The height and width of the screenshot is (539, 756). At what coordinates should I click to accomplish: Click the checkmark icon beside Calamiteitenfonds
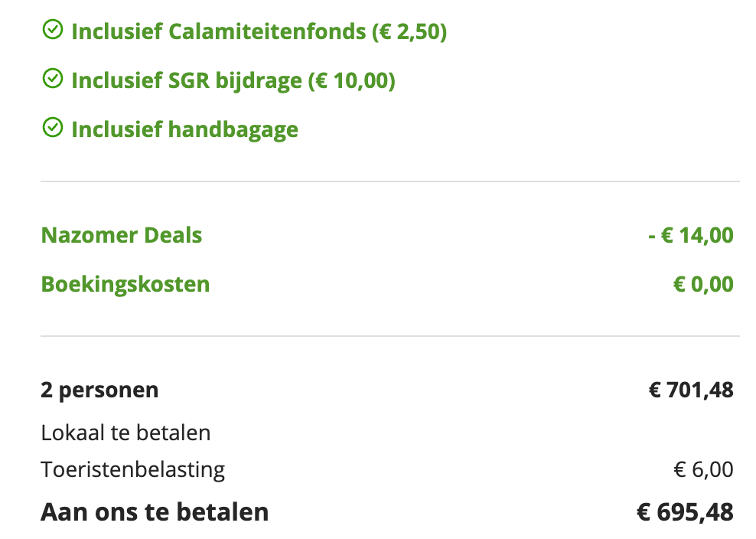52,31
